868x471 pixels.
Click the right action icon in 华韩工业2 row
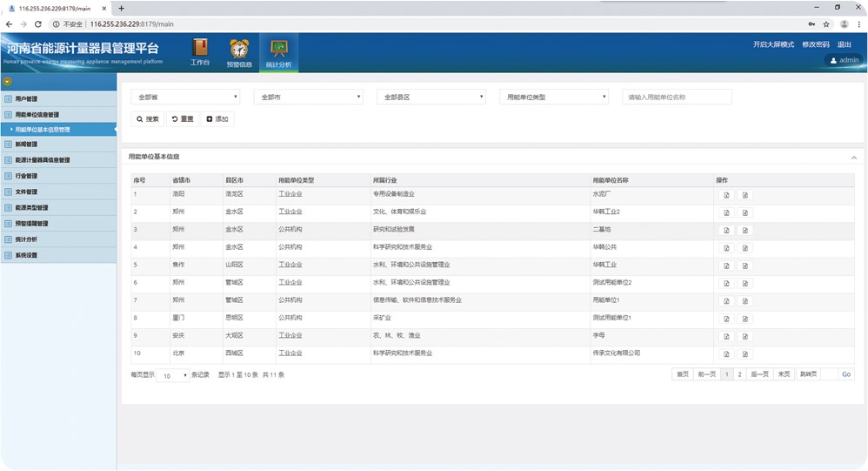click(x=745, y=212)
